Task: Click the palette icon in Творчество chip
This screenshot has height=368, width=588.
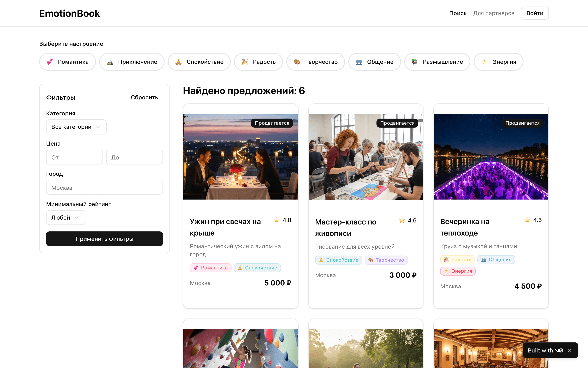Action: (297, 62)
